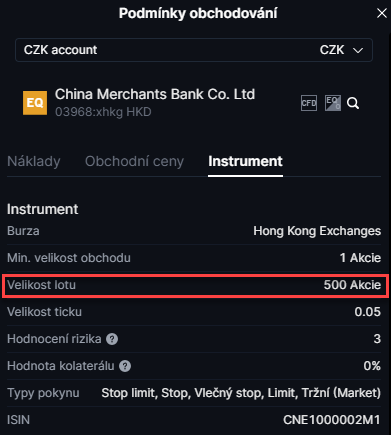
Task: Switch to the Obchodní ceny tab
Action: 134,161
